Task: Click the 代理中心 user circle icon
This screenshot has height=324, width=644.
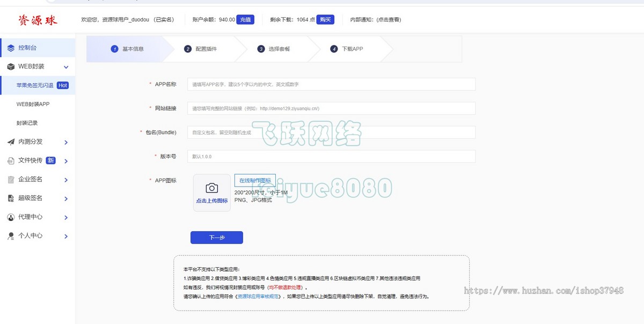Action: pyautogui.click(x=11, y=217)
